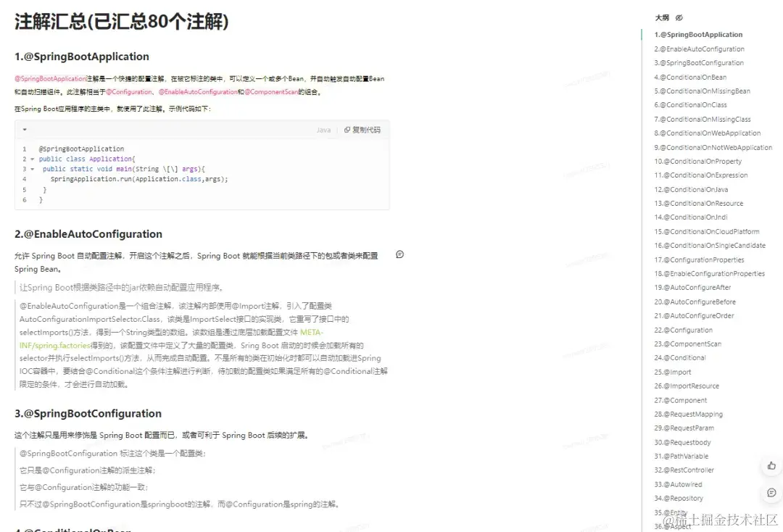Viewport: 783px width, 532px height.
Task: Collapse the Java code block header arrow
Action: tap(25, 130)
